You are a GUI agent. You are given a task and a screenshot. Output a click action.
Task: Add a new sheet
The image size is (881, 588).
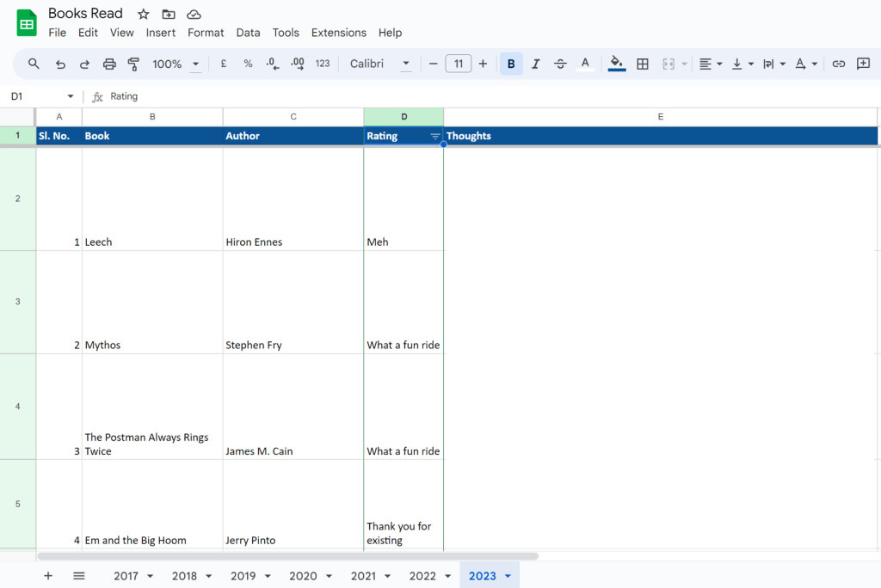(48, 576)
